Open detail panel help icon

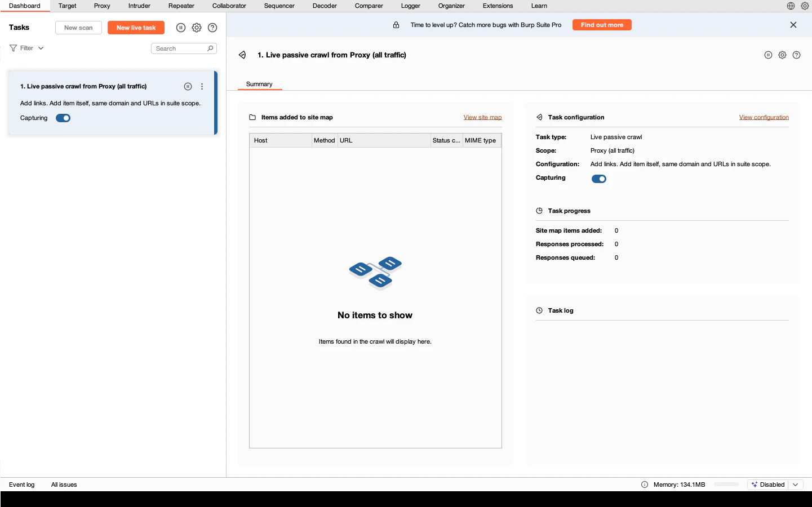(x=796, y=55)
